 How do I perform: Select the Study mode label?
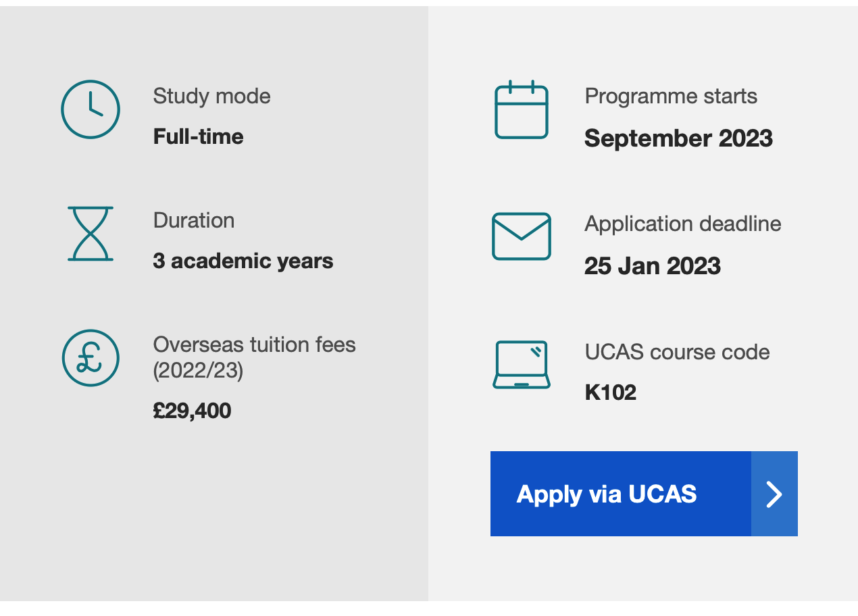tap(212, 96)
